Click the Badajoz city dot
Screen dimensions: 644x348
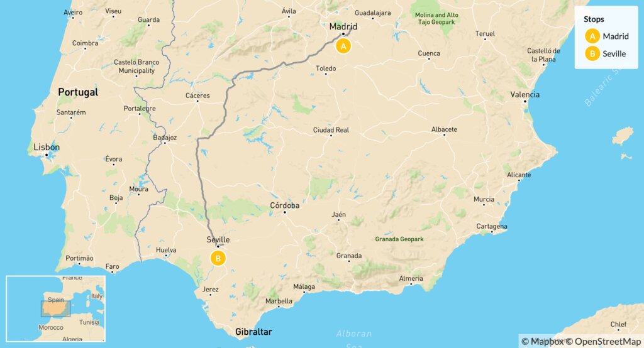[x=165, y=143]
